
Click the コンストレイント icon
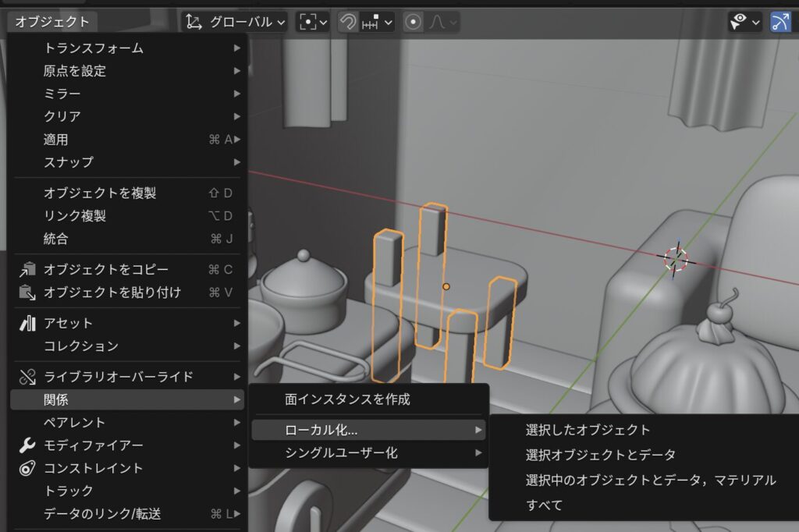point(27,468)
